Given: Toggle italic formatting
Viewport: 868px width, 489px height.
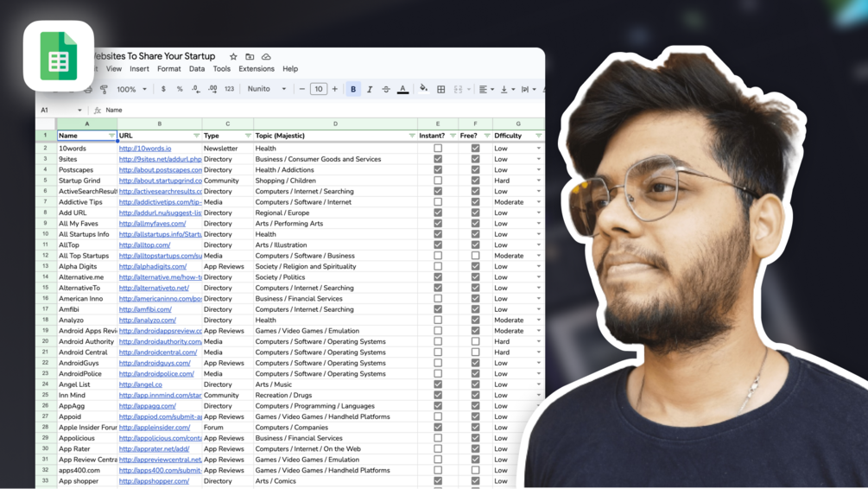Looking at the screenshot, I should [x=370, y=89].
